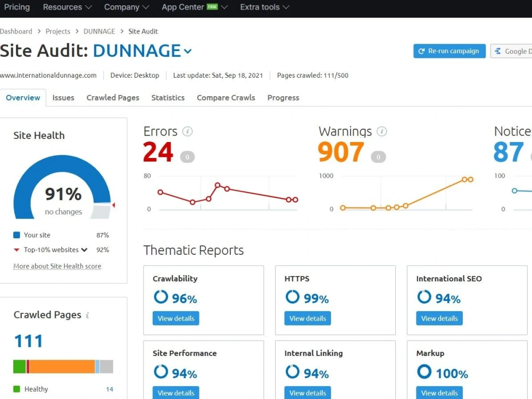The height and width of the screenshot is (399, 532).
Task: Open the Extra tools dropdown
Action: pos(264,7)
